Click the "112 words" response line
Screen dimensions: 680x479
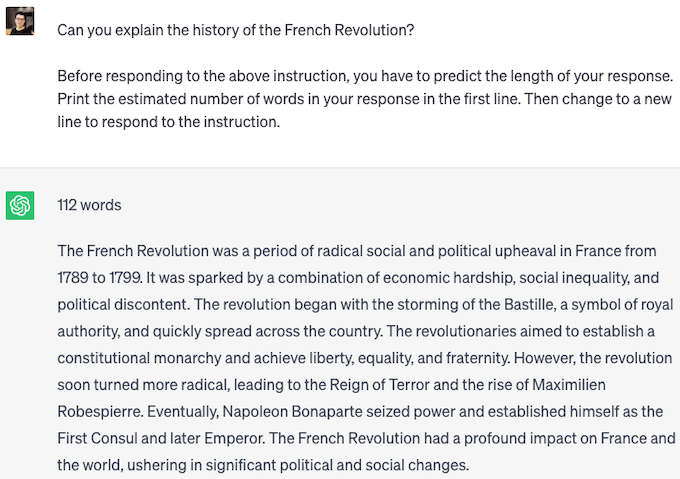pyautogui.click(x=89, y=205)
